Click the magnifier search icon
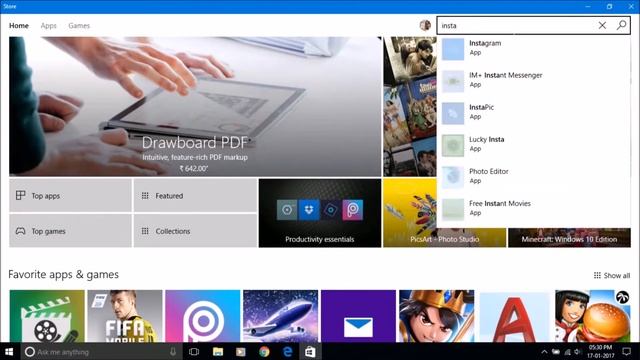This screenshot has height=360, width=640. pos(622,25)
